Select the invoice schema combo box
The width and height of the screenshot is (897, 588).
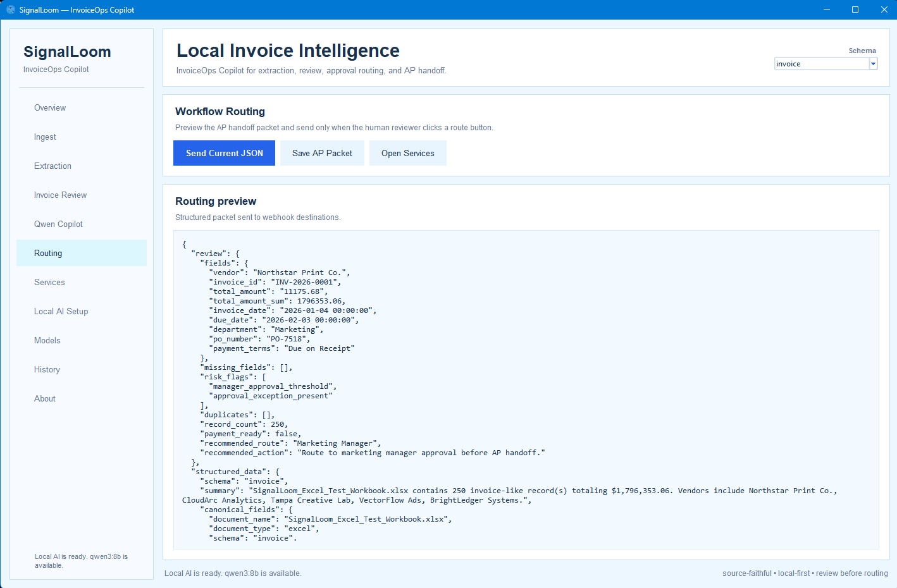[826, 64]
